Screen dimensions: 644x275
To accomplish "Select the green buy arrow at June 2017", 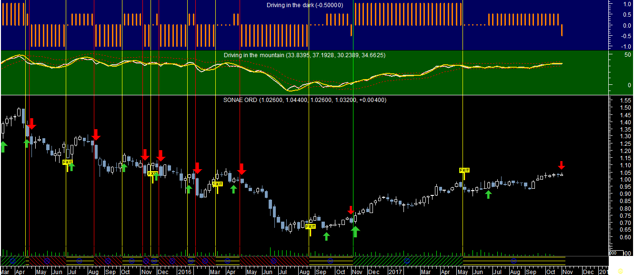I will click(x=488, y=194).
